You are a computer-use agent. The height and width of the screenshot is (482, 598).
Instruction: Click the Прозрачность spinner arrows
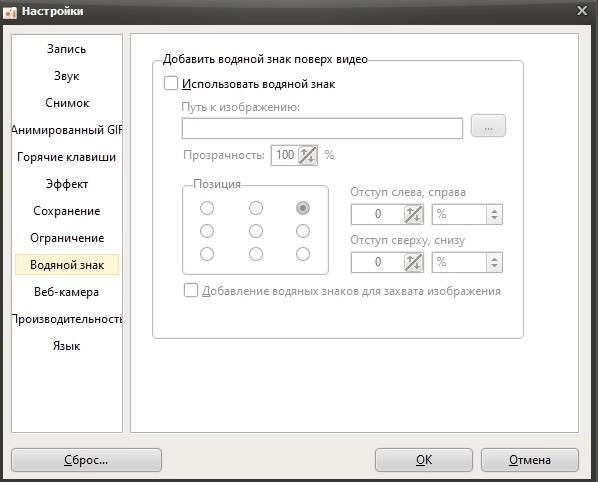(x=308, y=155)
